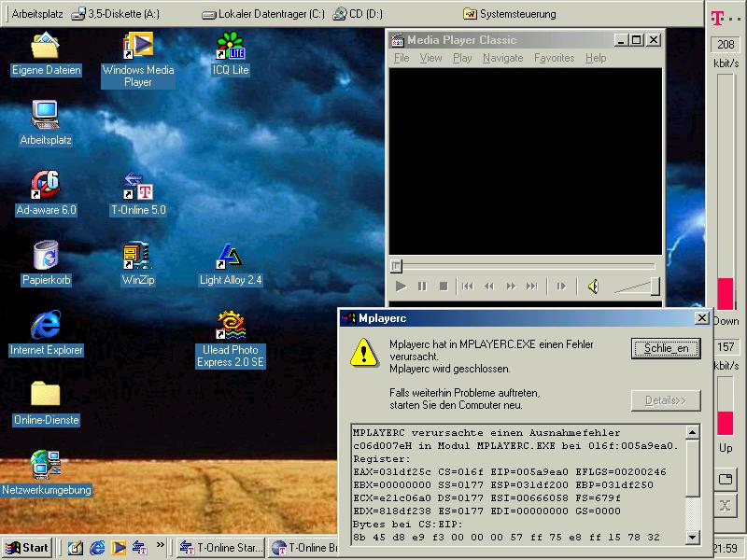Image resolution: width=747 pixels, height=560 pixels.
Task: Skip to previous track in Media Player Classic
Action: (468, 287)
